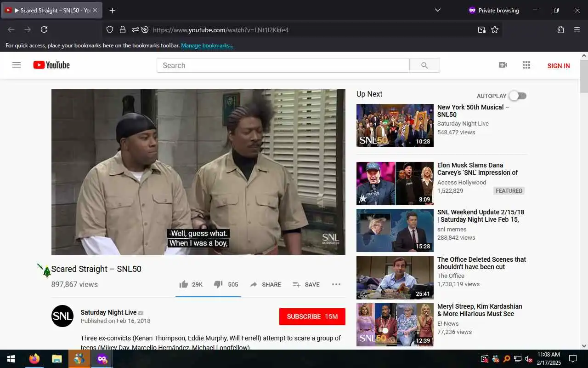Toggle the Autoplay switch
This screenshot has width=588, height=368.
518,96
